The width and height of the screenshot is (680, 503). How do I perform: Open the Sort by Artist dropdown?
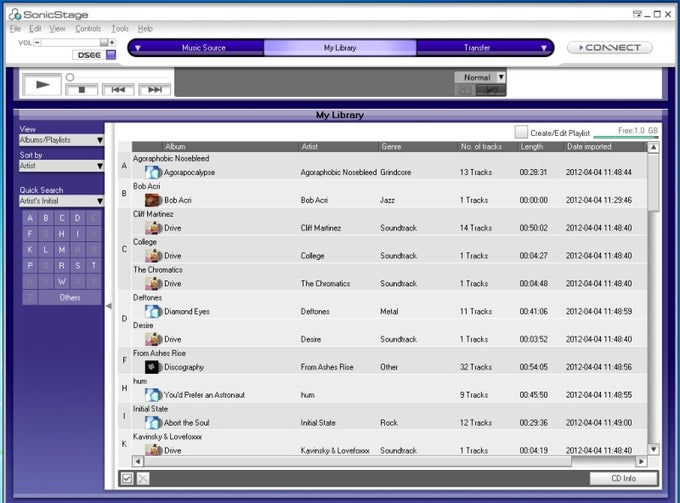(61, 166)
